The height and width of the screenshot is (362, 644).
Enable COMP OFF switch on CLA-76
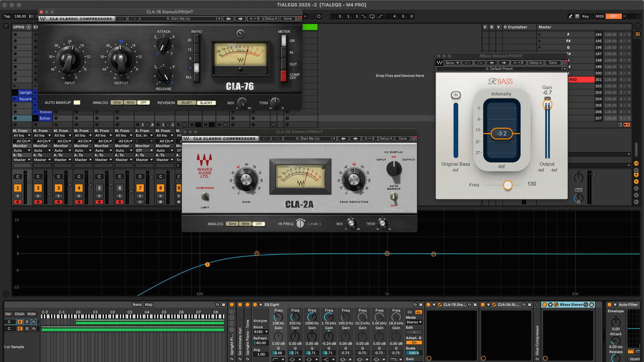point(284,76)
